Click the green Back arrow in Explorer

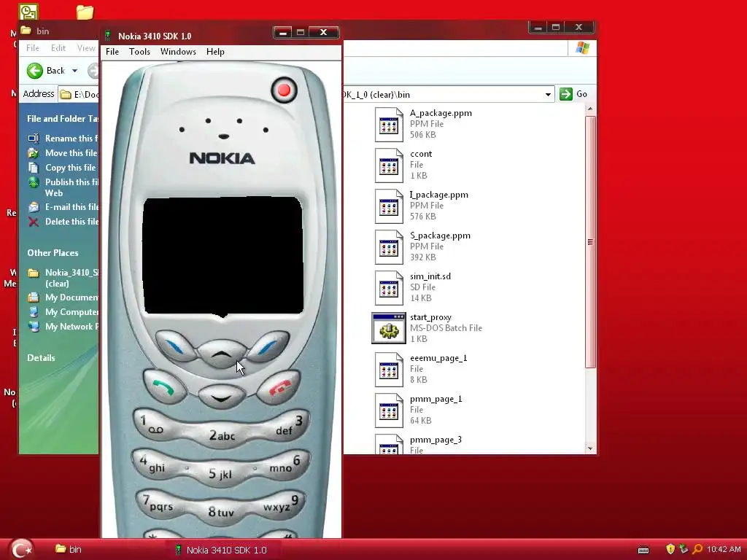point(35,71)
